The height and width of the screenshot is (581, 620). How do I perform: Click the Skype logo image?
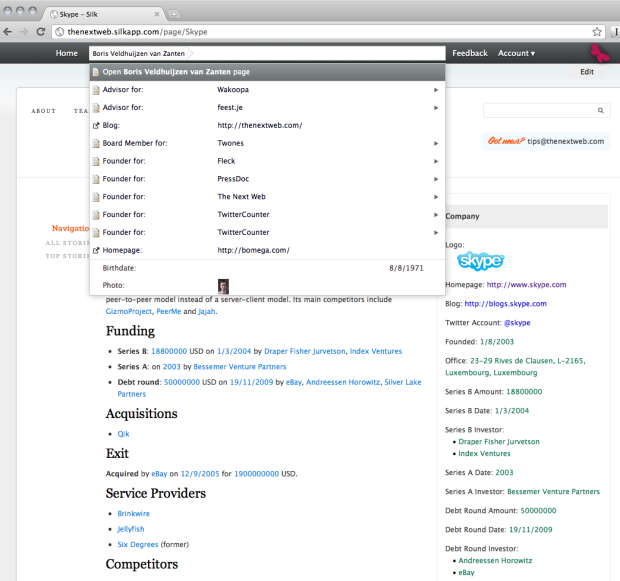point(480,261)
